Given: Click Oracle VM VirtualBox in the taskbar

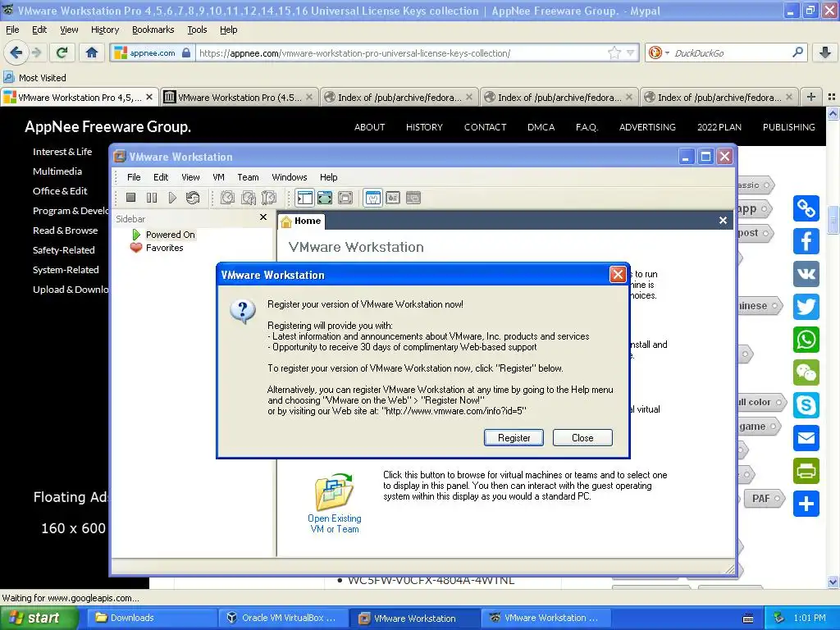Looking at the screenshot, I should (282, 618).
